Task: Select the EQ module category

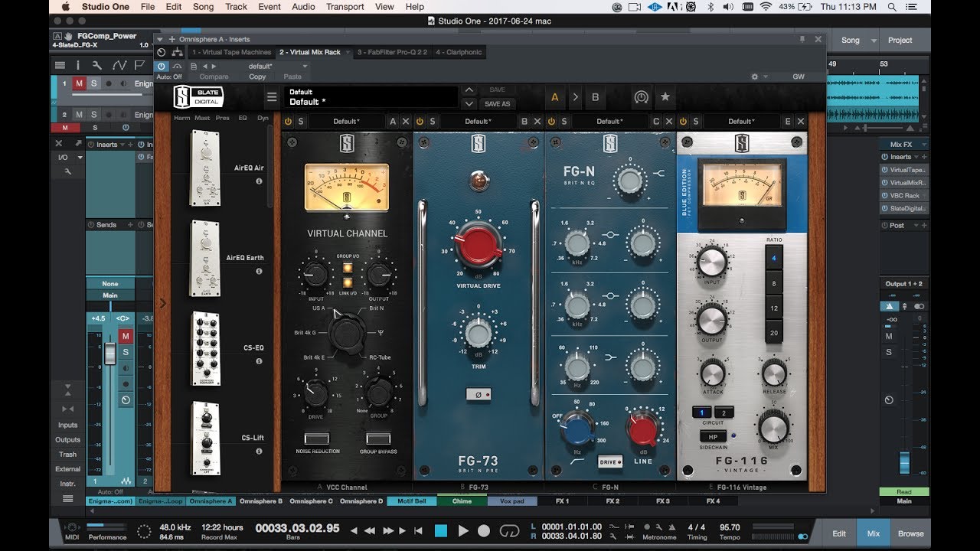Action: coord(243,118)
